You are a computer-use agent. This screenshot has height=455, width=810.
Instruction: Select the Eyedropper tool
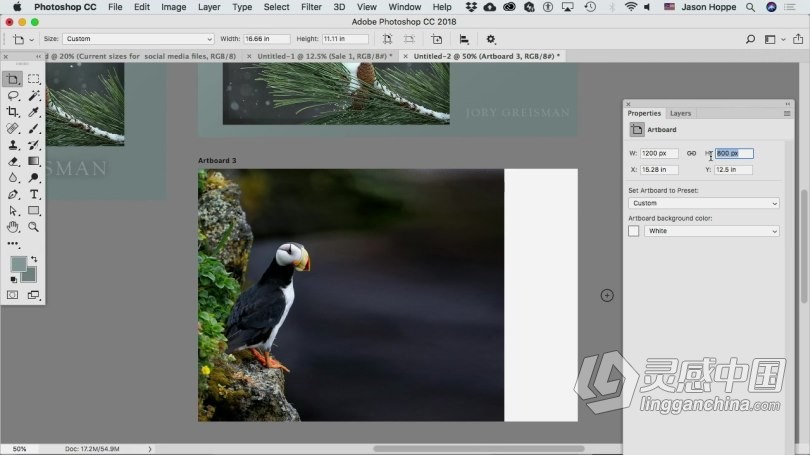[x=34, y=112]
